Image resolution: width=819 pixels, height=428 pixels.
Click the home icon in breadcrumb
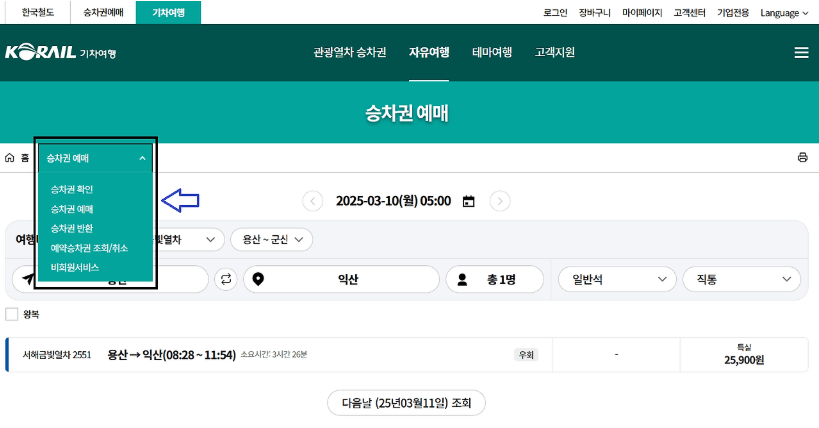click(x=9, y=158)
